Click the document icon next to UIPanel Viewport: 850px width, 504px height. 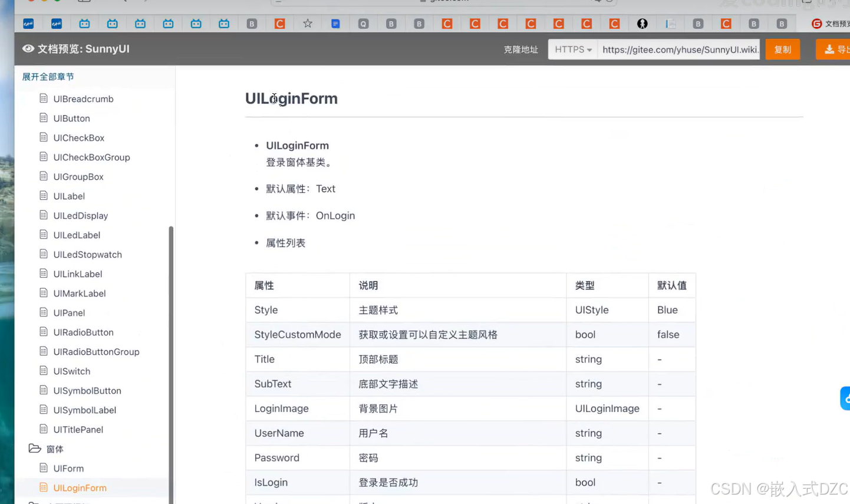coord(44,312)
